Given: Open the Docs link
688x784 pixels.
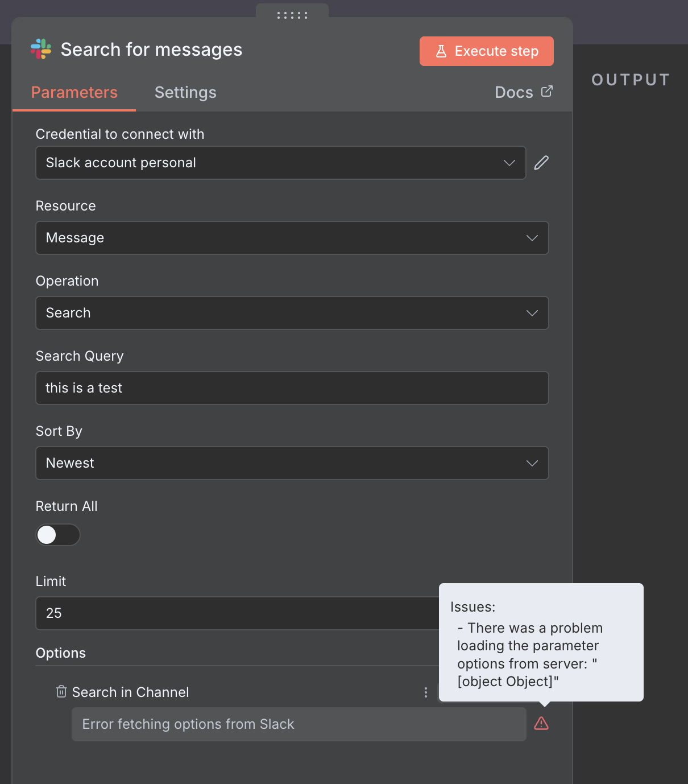Looking at the screenshot, I should 523,92.
